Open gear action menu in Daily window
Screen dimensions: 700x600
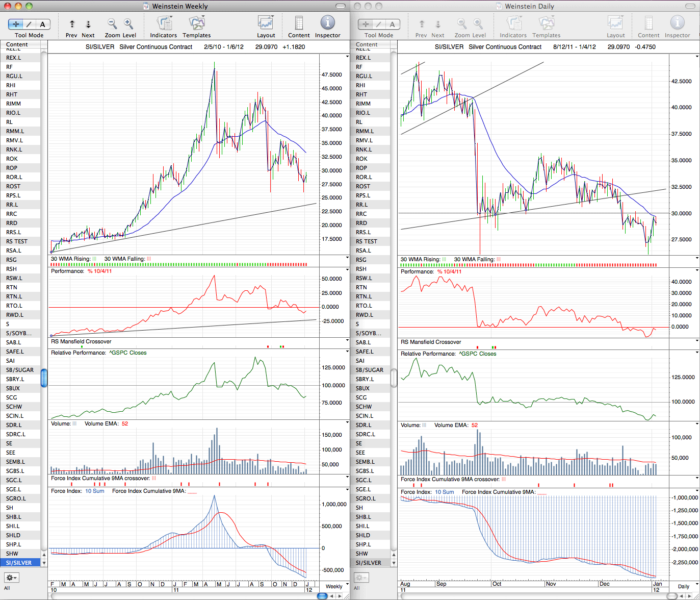coord(361,578)
